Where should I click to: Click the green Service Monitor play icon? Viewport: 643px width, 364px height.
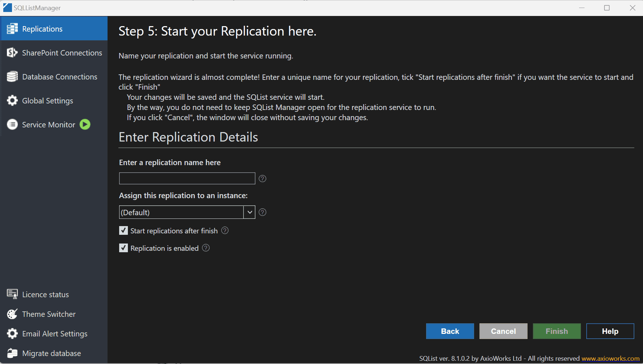pos(85,124)
